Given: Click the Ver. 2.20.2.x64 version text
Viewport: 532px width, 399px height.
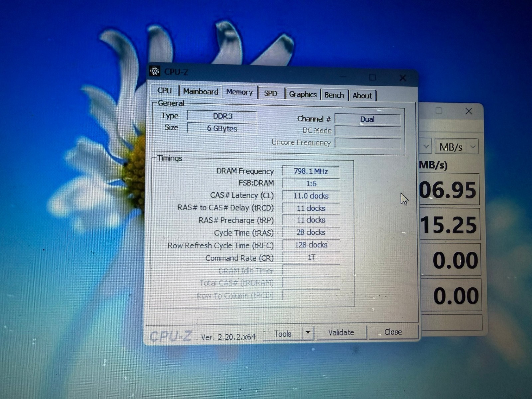Looking at the screenshot, I should (228, 337).
